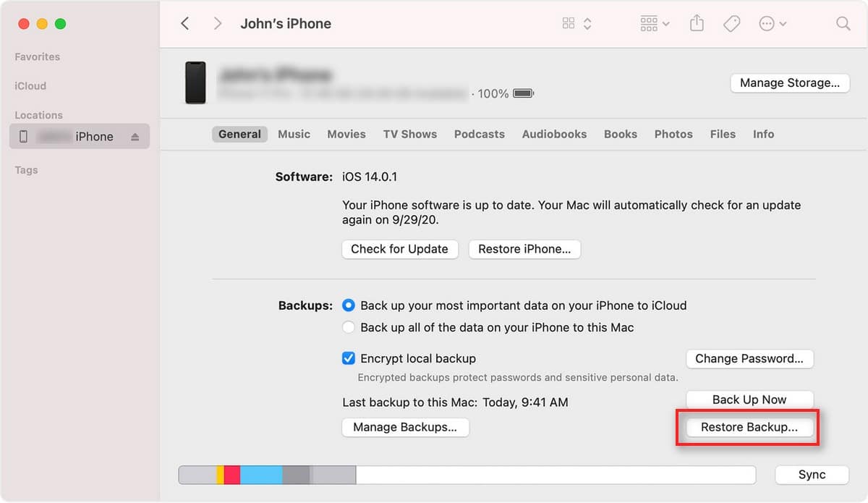Open the Group By dropdown in toolbar
This screenshot has width=868, height=503.
pyautogui.click(x=655, y=23)
